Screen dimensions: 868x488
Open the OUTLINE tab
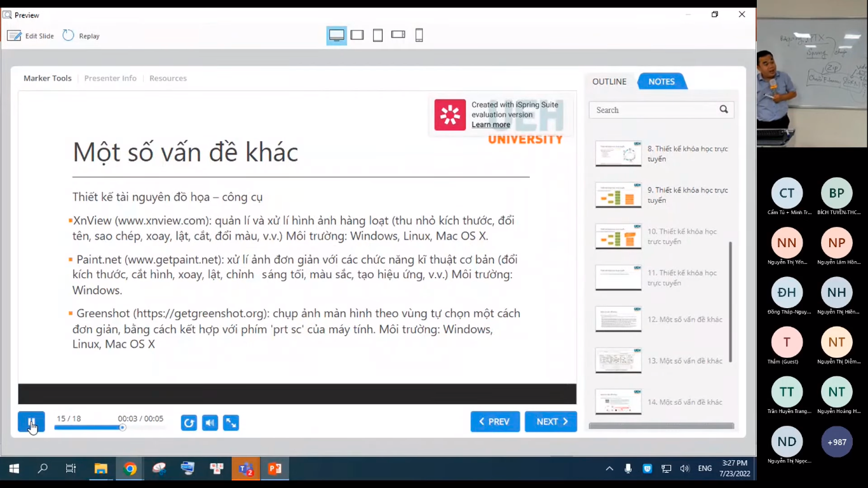(609, 81)
